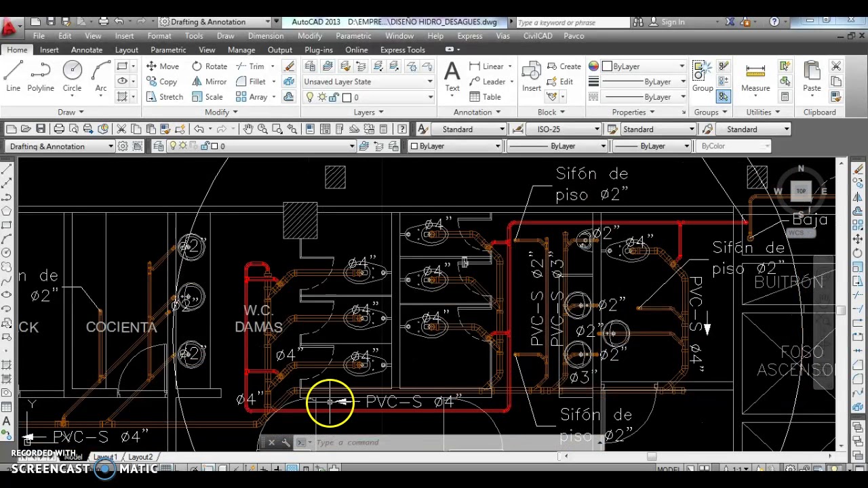This screenshot has height=488, width=868.
Task: Click the Pan hand icon in toolbar
Action: pos(248,129)
